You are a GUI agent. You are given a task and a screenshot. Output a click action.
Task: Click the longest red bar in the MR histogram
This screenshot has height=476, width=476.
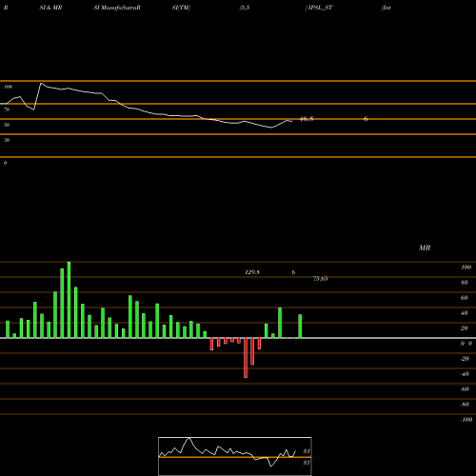[246, 358]
